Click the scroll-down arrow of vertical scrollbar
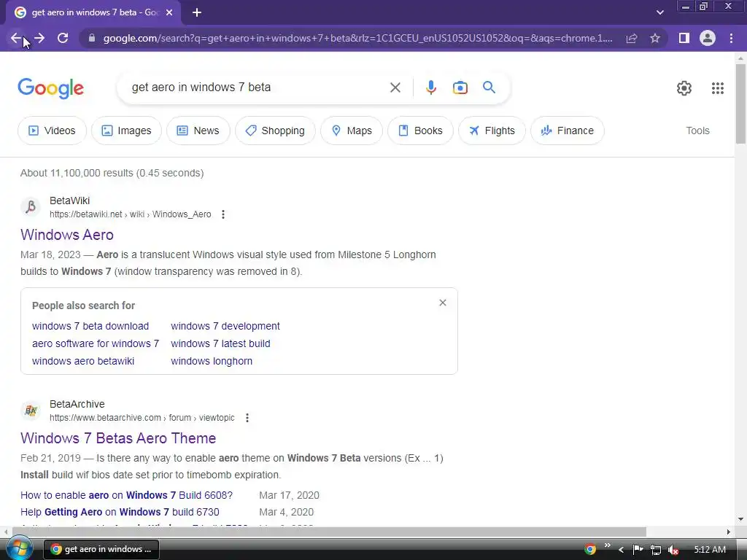 (740, 519)
